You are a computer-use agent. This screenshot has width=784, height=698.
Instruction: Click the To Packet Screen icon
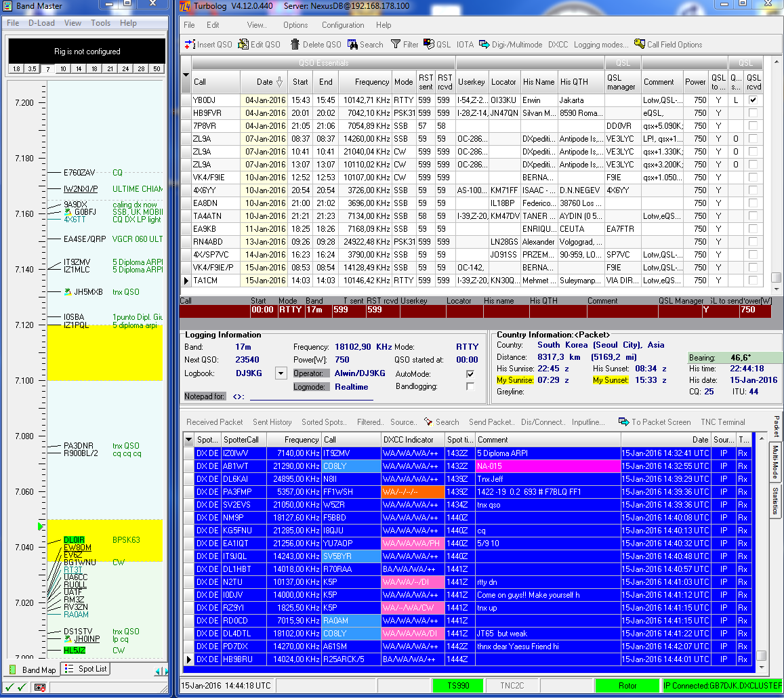click(623, 422)
